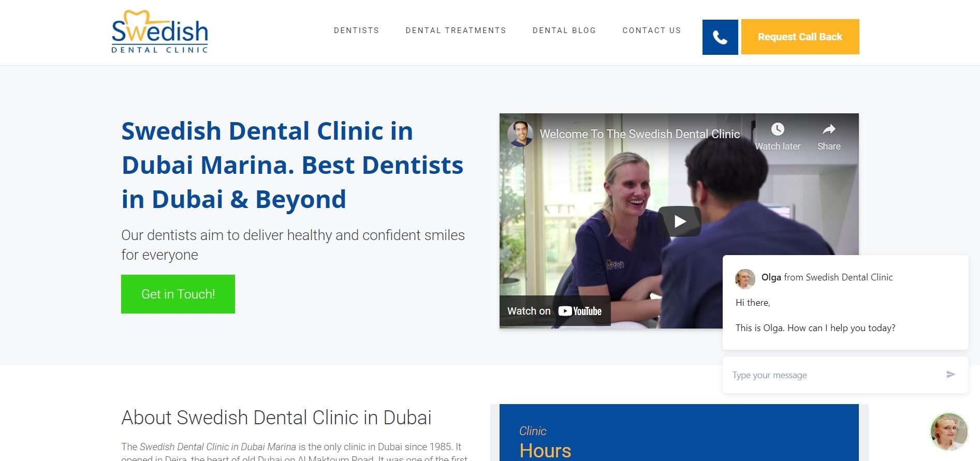Open the video channel avatar

pyautogui.click(x=520, y=134)
